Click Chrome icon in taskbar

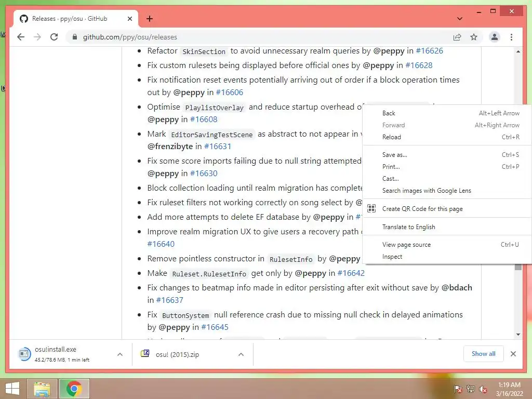point(74,389)
